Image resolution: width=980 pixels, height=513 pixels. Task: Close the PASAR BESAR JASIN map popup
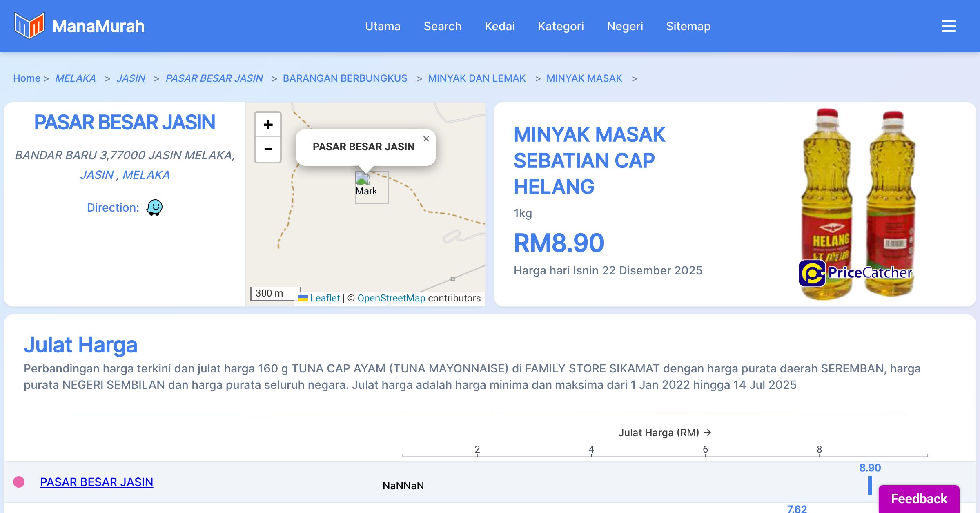(426, 139)
